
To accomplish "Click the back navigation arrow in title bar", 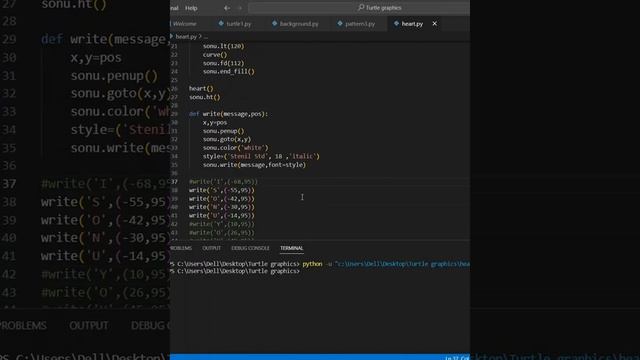I will [227, 8].
